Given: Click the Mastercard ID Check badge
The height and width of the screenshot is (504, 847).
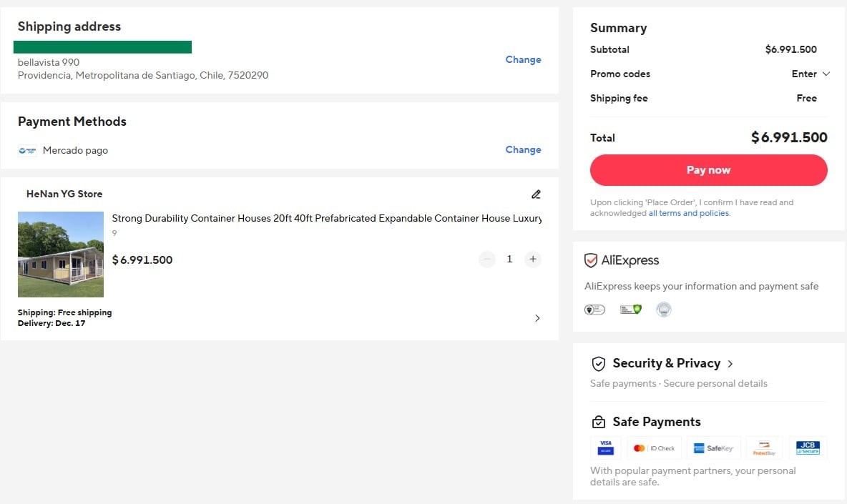Looking at the screenshot, I should 654,448.
